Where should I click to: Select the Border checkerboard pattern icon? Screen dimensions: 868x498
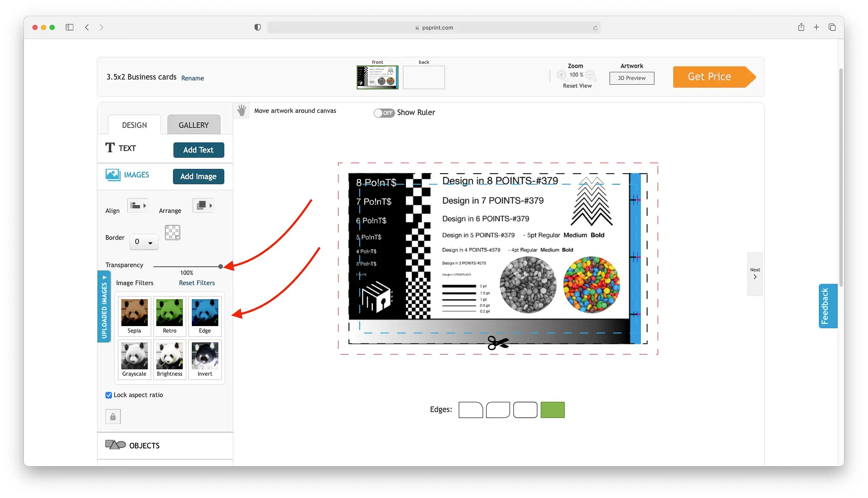click(x=172, y=233)
